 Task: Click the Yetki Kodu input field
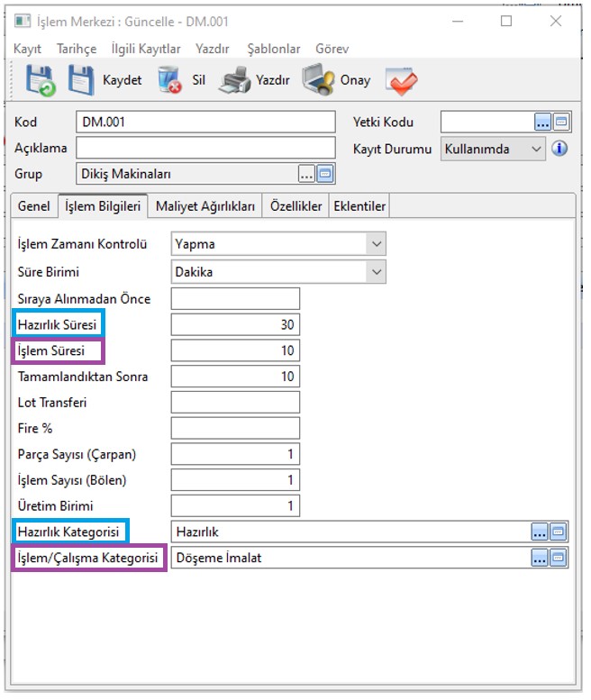(x=487, y=122)
